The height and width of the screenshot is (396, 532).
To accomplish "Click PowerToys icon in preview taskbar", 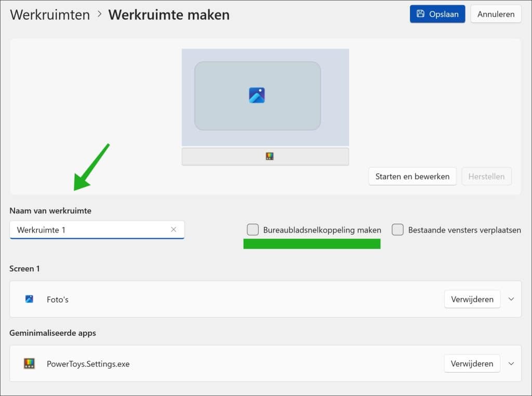I will (x=270, y=156).
